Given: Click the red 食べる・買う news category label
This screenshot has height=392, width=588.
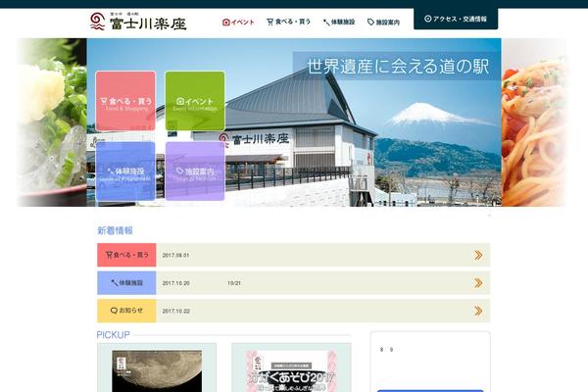Looking at the screenshot, I should (x=126, y=255).
